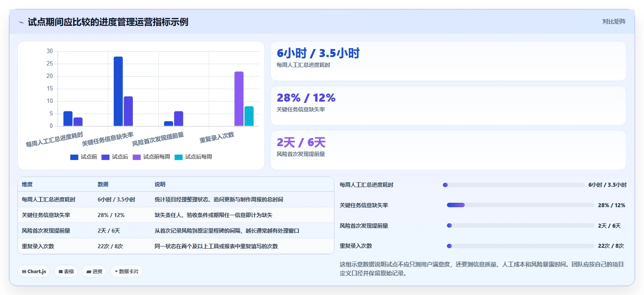
Task: Click the tallest blue bar for 关键任务信息缺失率
Action: tap(118, 91)
